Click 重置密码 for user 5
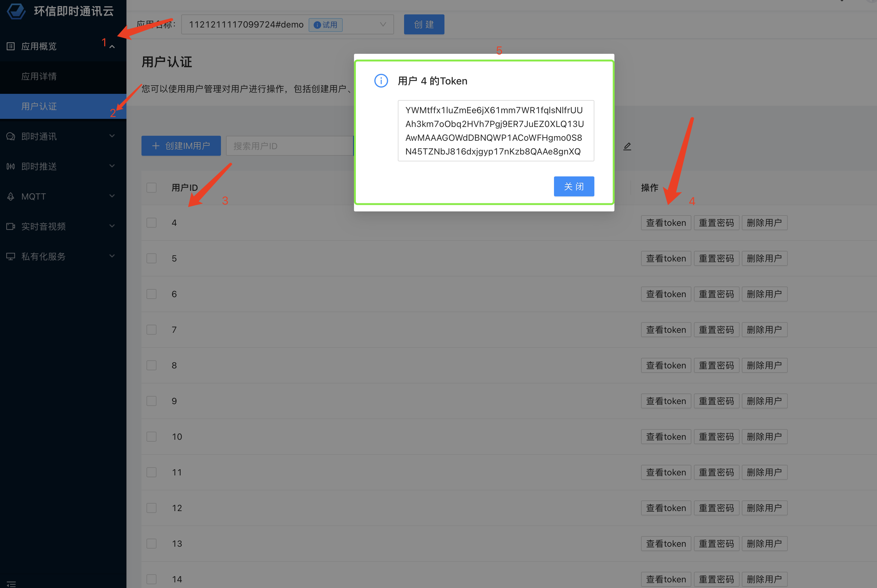This screenshot has width=877, height=588. pyautogui.click(x=716, y=258)
